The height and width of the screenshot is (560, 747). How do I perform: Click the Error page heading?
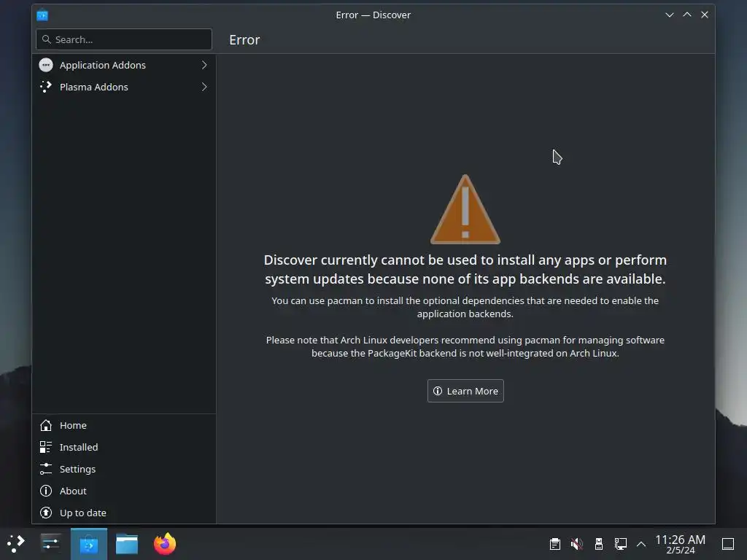click(244, 40)
